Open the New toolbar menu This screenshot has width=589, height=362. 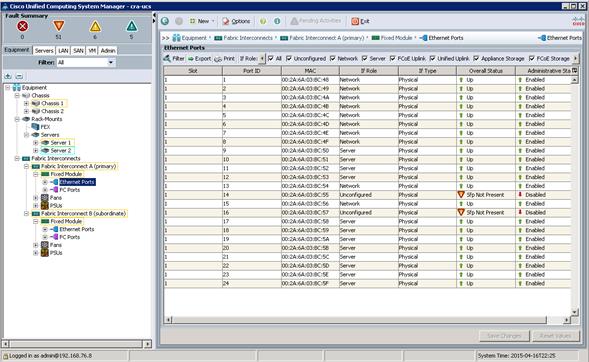click(x=201, y=21)
